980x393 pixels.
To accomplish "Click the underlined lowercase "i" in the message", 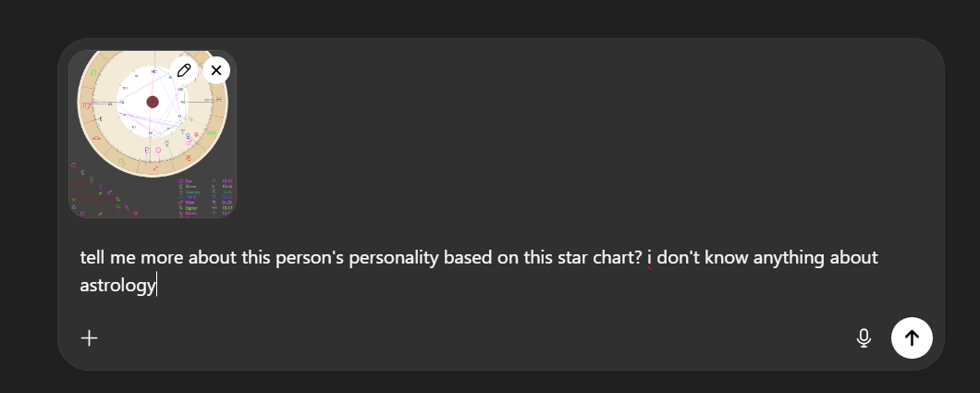I will (649, 258).
